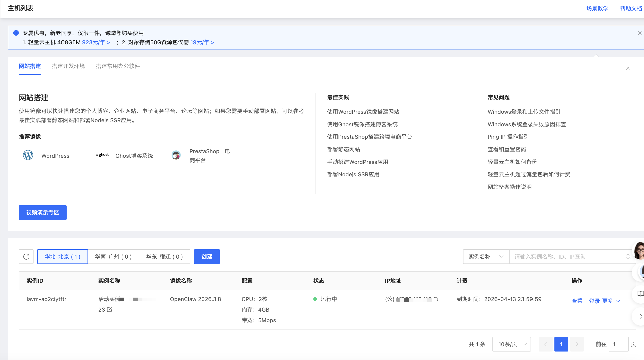
Task: Switch to the 搭建常用办公软件 tab
Action: pos(118,66)
